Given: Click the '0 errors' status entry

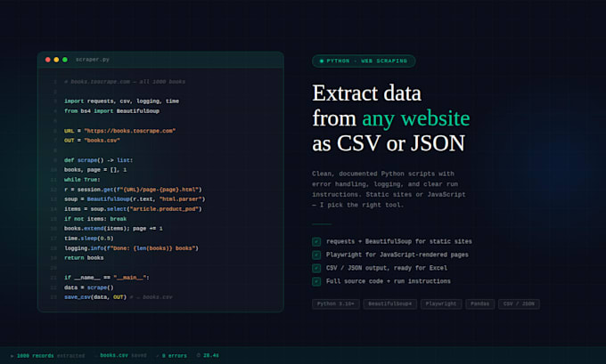Looking at the screenshot, I should coord(175,356).
